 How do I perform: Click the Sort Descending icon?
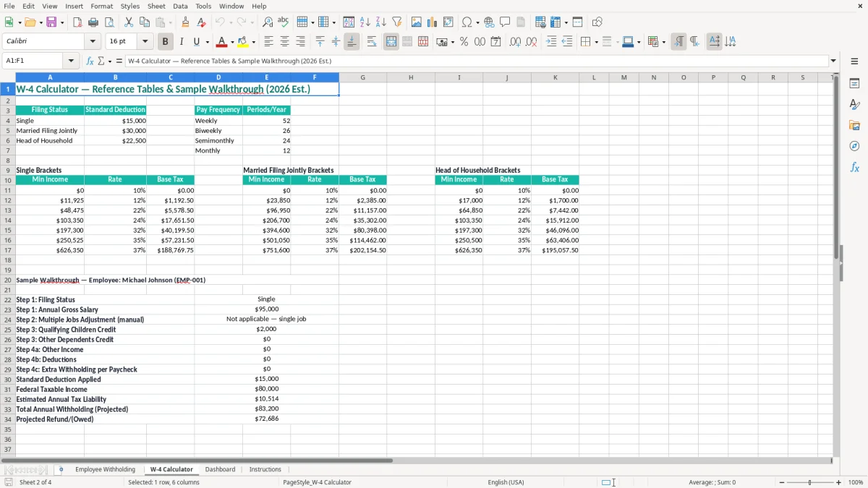[x=381, y=22]
